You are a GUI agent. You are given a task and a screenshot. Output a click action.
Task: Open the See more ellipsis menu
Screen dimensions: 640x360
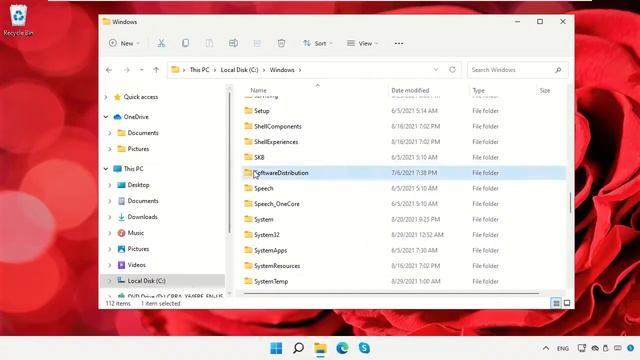(399, 43)
